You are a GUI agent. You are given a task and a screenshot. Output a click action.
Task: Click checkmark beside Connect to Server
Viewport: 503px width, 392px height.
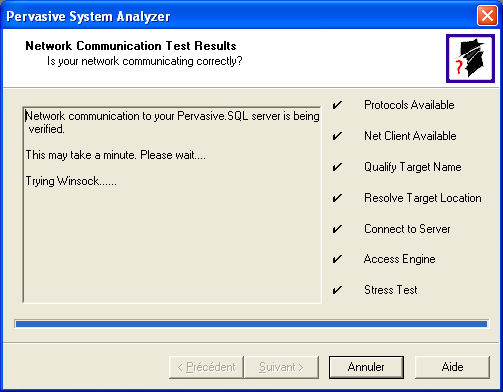pyautogui.click(x=337, y=229)
